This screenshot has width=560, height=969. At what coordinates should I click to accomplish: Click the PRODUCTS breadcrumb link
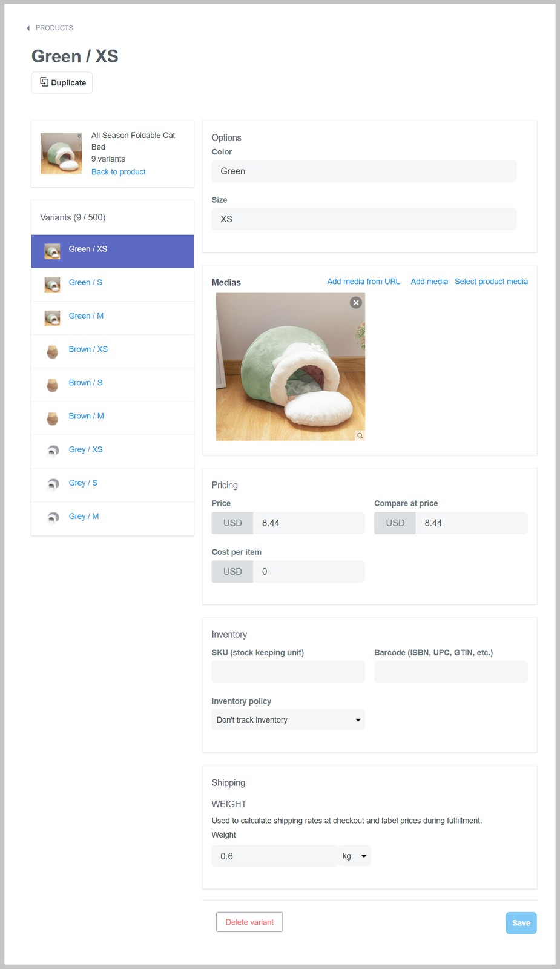54,28
